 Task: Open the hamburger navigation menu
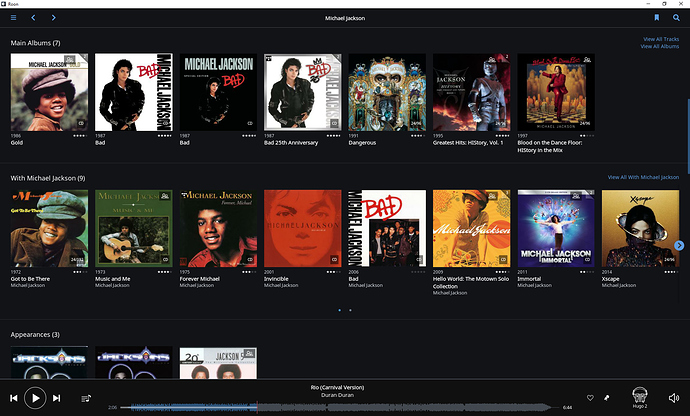(14, 18)
